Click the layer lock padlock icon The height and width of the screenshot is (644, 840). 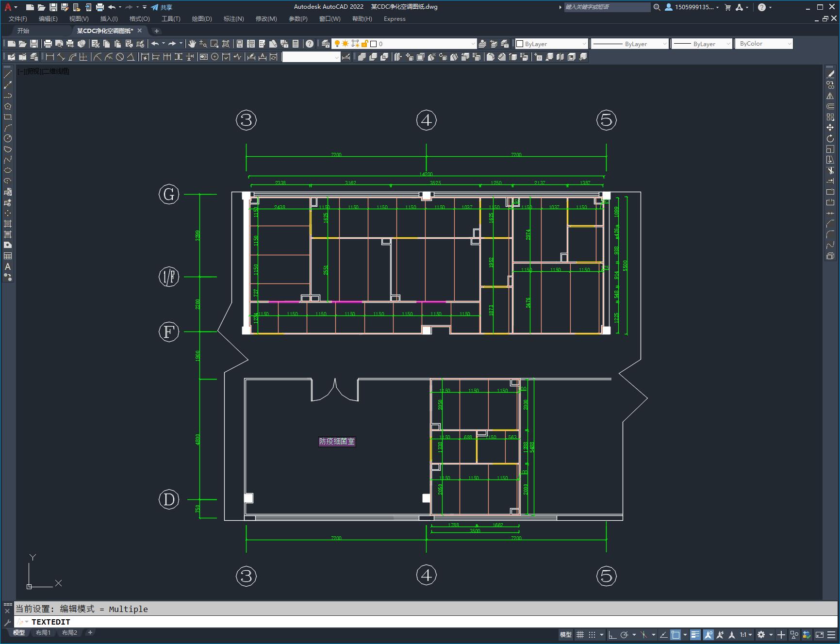pos(365,44)
